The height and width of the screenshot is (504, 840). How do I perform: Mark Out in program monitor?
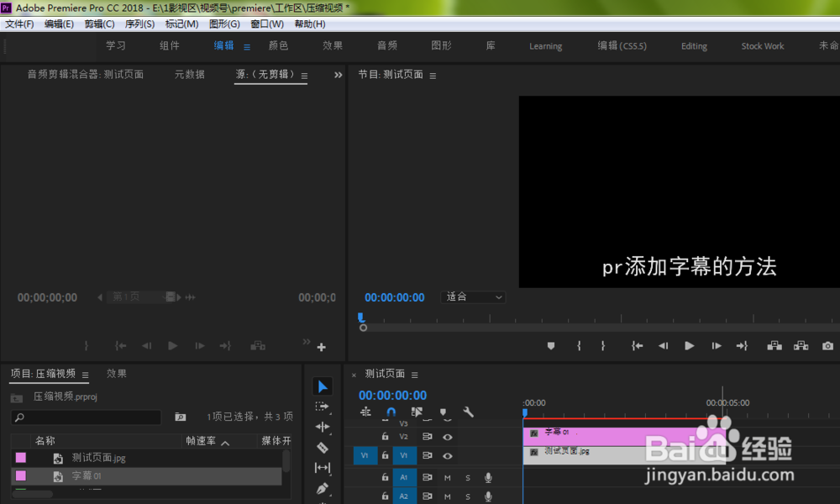click(603, 346)
